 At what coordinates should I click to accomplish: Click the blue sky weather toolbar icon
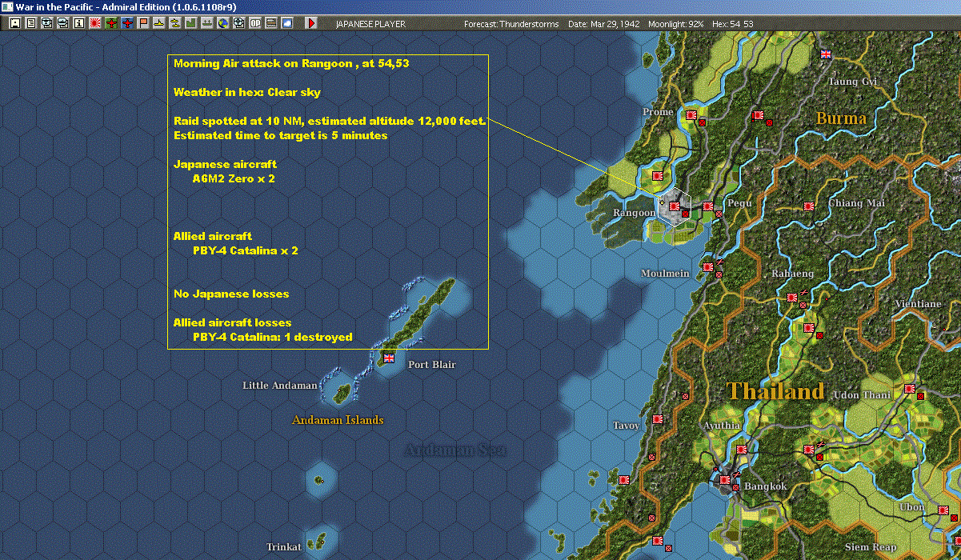click(287, 23)
